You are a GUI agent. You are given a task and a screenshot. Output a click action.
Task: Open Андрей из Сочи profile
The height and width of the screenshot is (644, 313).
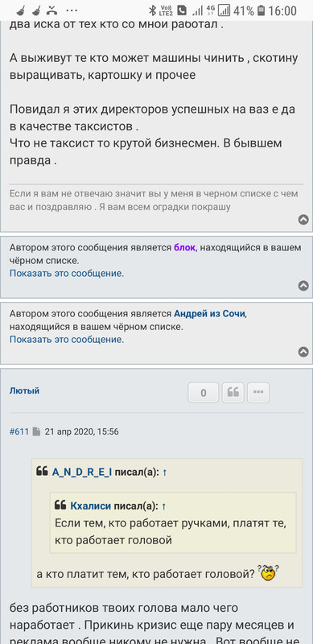[x=210, y=314]
